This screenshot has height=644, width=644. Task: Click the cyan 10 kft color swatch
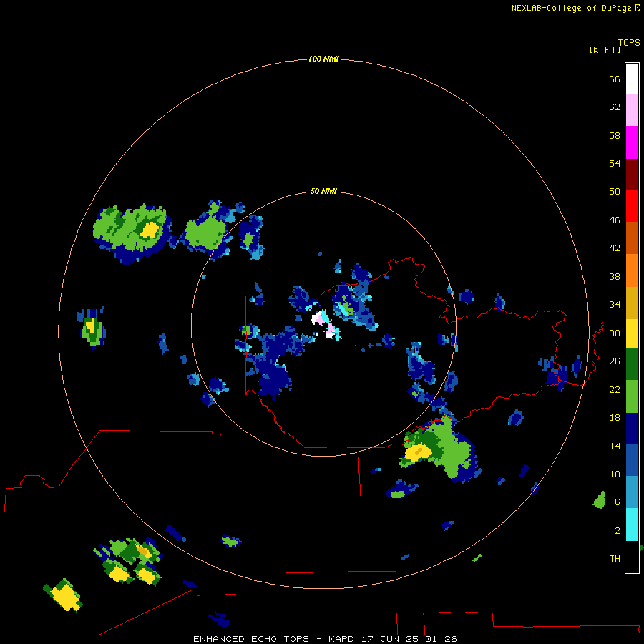(632, 525)
